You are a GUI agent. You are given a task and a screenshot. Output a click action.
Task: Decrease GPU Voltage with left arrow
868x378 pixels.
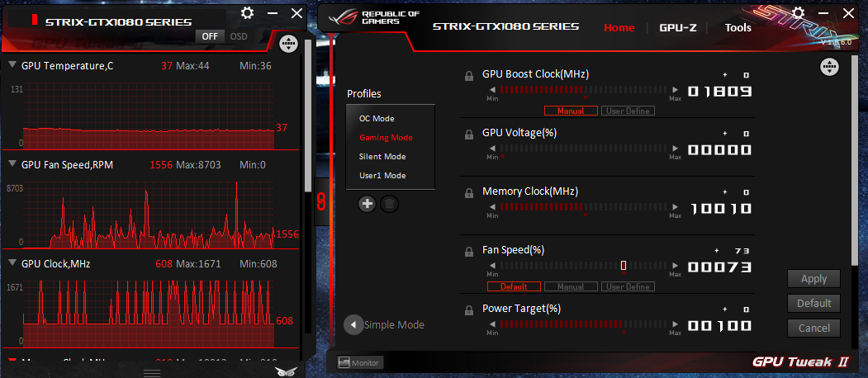click(x=491, y=149)
